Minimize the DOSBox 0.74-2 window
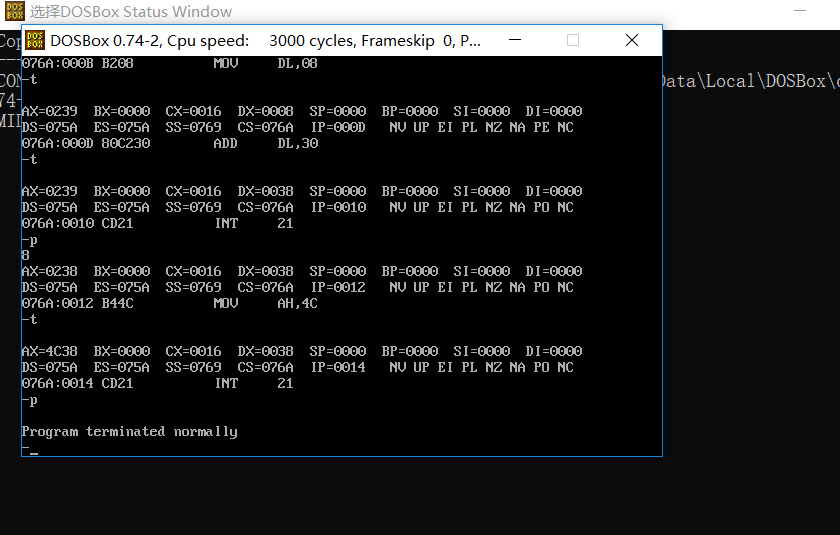This screenshot has width=840, height=535. [x=515, y=40]
